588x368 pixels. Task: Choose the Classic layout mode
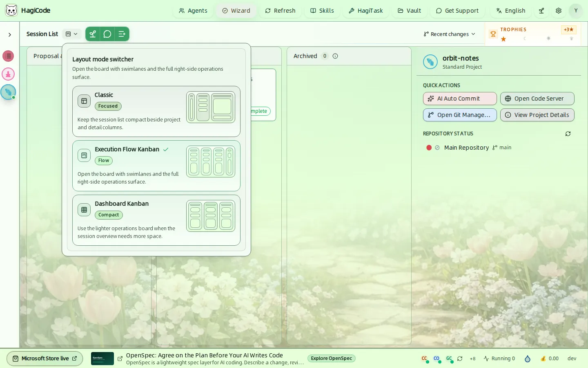pyautogui.click(x=156, y=111)
